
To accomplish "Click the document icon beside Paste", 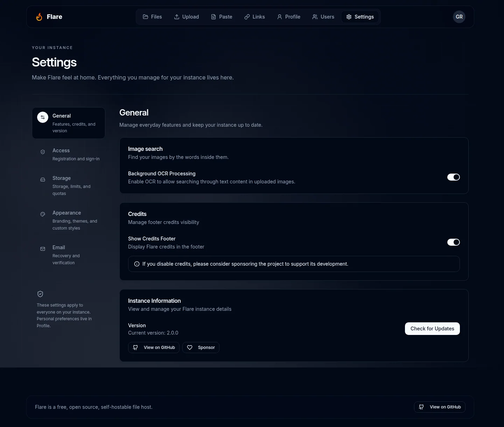I will 213,17.
